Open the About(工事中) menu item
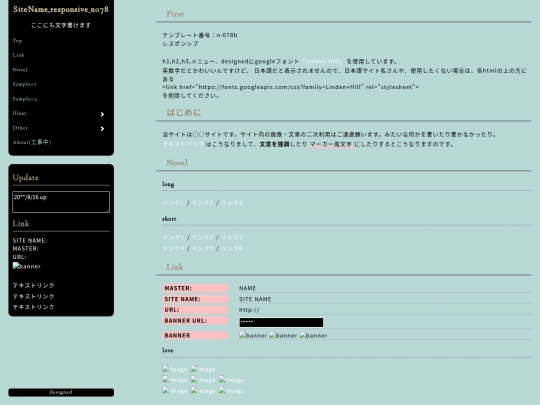The image size is (540, 405). [x=32, y=142]
